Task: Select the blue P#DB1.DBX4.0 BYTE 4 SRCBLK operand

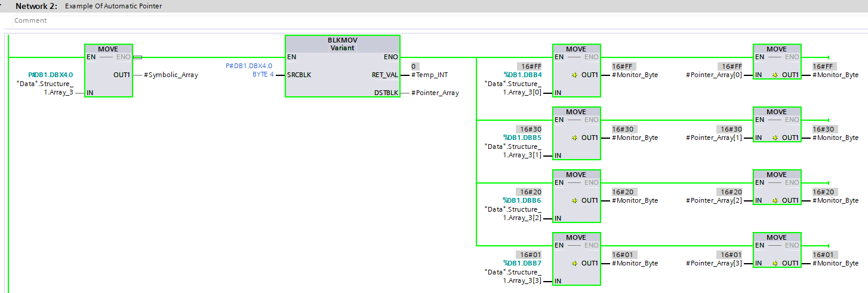Action: tap(248, 70)
